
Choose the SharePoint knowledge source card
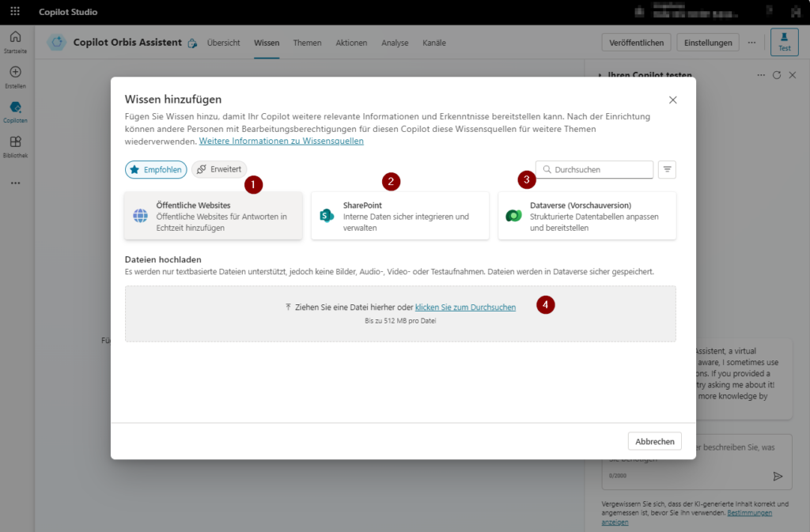(399, 216)
